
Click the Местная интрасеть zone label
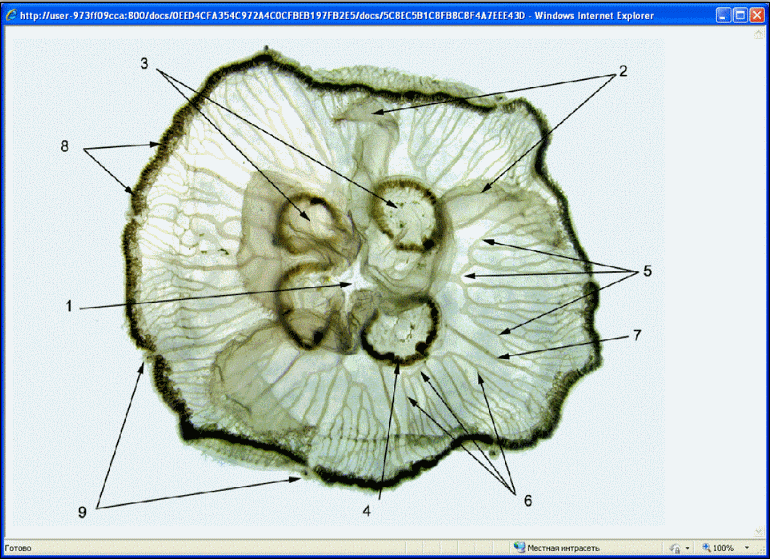point(563,548)
